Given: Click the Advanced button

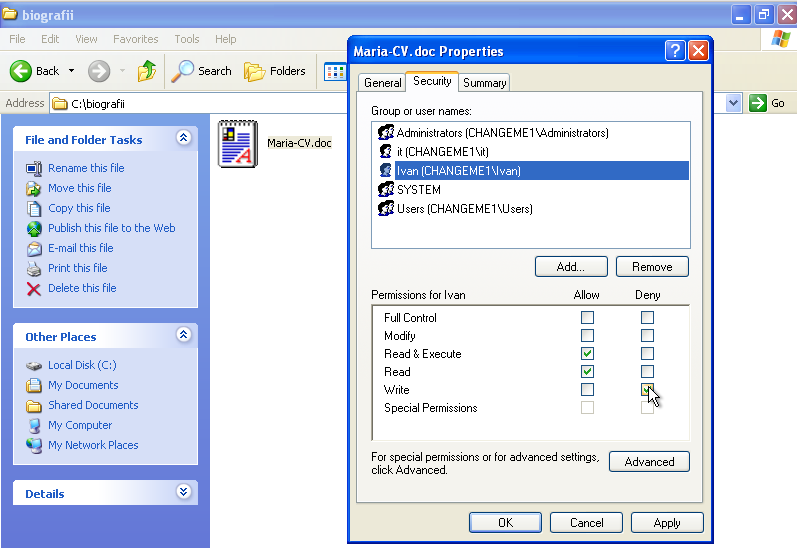Looking at the screenshot, I should (x=649, y=461).
